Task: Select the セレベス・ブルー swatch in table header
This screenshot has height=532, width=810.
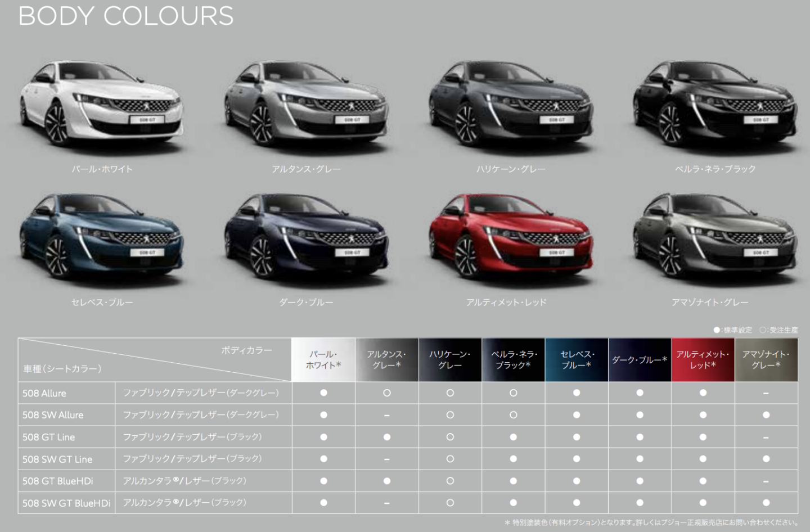Action: pos(577,360)
